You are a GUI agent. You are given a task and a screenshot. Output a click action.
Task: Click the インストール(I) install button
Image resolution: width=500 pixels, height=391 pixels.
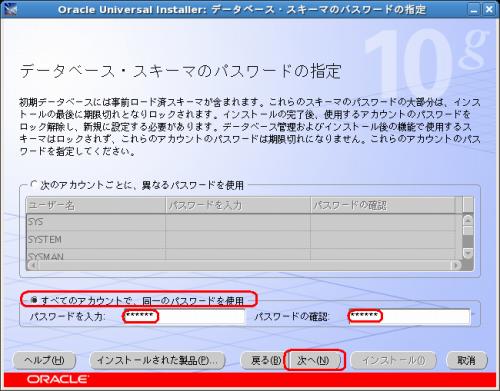(393, 360)
